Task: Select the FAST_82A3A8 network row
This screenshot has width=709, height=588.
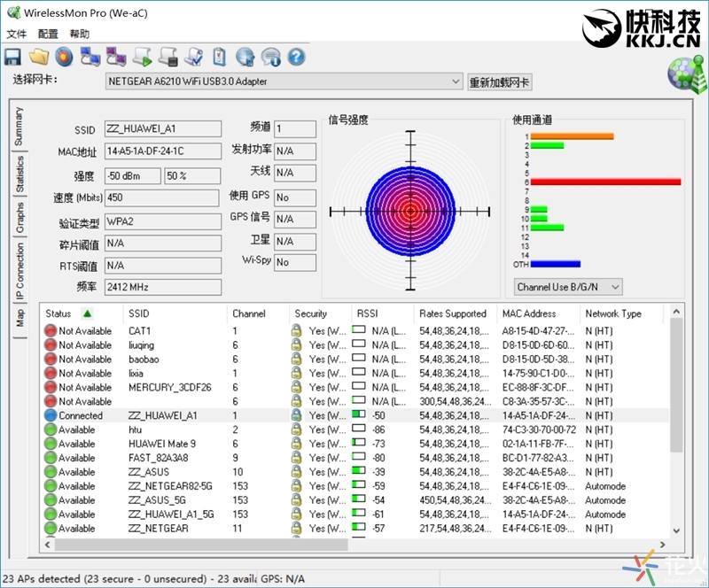Action: point(355,458)
